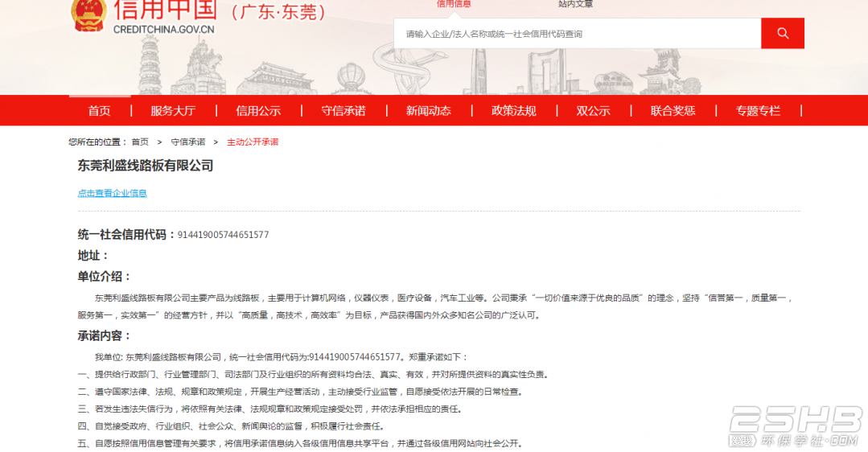Open the 新闻动态 menu item
The height and width of the screenshot is (452, 868).
429,111
